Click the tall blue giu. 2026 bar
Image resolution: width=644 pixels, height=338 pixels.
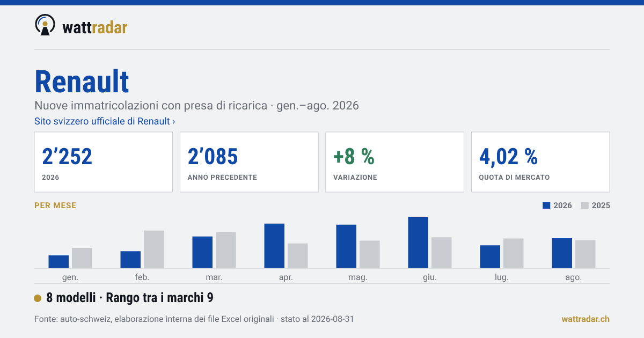tap(418, 243)
